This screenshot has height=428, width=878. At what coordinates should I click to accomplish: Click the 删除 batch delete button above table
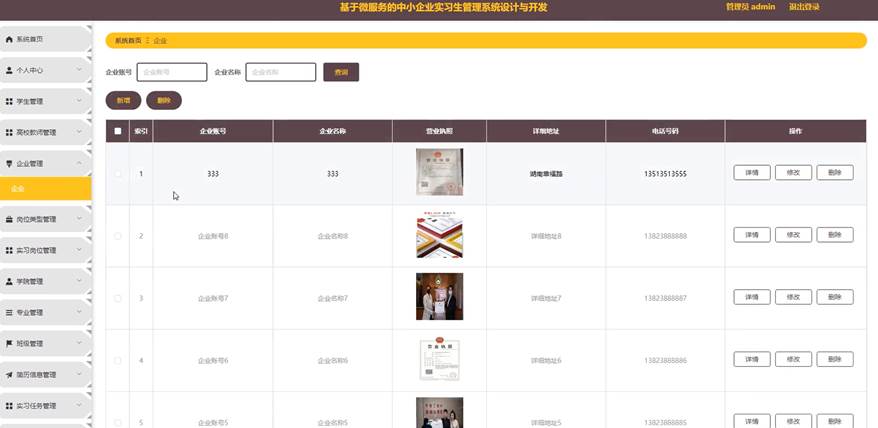pyautogui.click(x=164, y=100)
